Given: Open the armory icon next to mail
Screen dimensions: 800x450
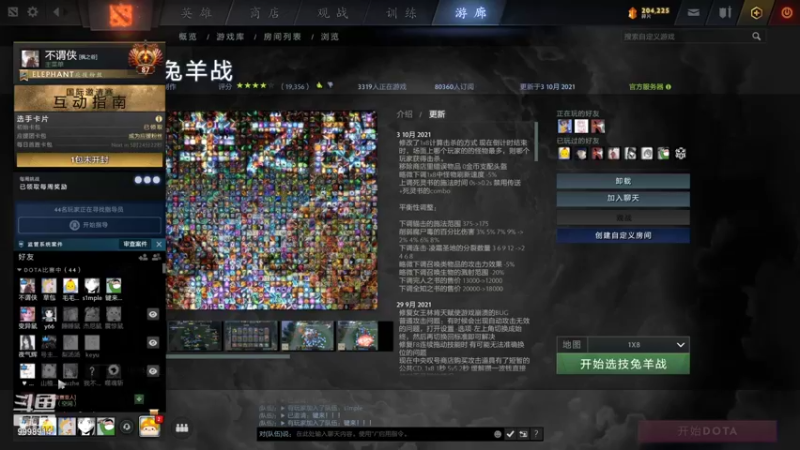Looking at the screenshot, I should (x=724, y=12).
